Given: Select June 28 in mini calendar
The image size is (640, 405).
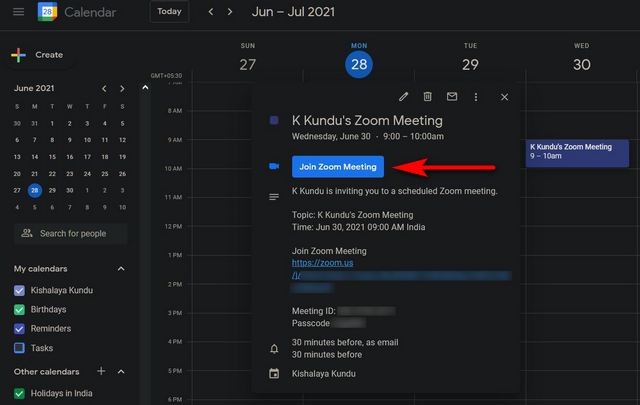Looking at the screenshot, I should point(35,190).
